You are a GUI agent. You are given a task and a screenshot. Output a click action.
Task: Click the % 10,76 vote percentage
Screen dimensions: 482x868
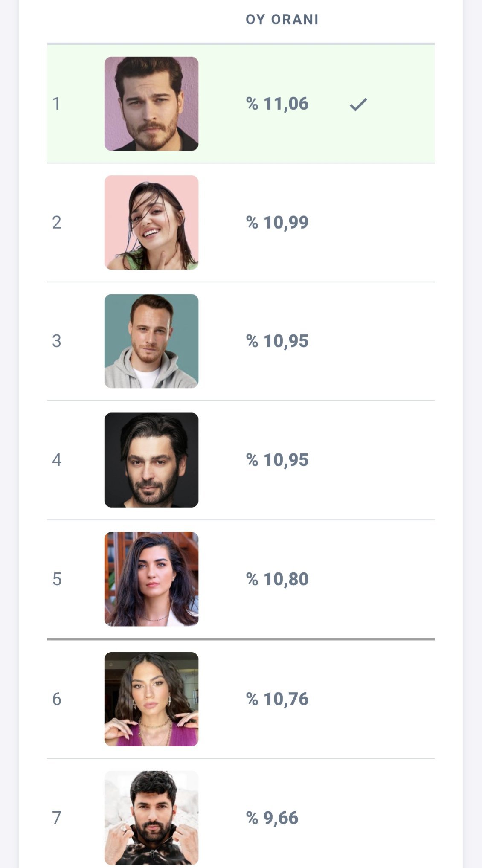click(277, 699)
